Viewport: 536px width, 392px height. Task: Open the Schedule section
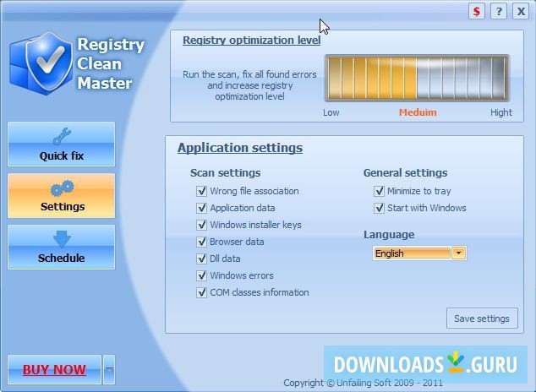coord(61,247)
